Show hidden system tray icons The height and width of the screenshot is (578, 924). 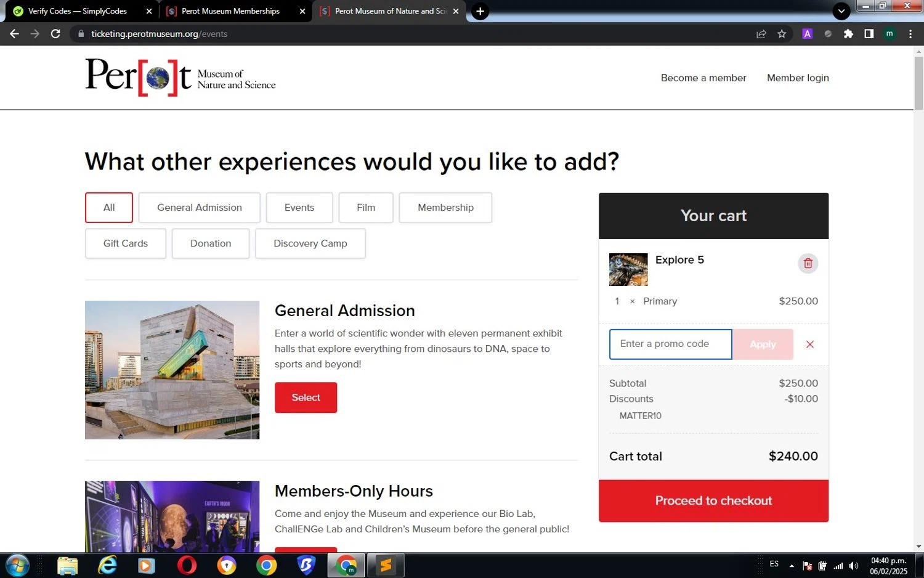[x=792, y=566]
